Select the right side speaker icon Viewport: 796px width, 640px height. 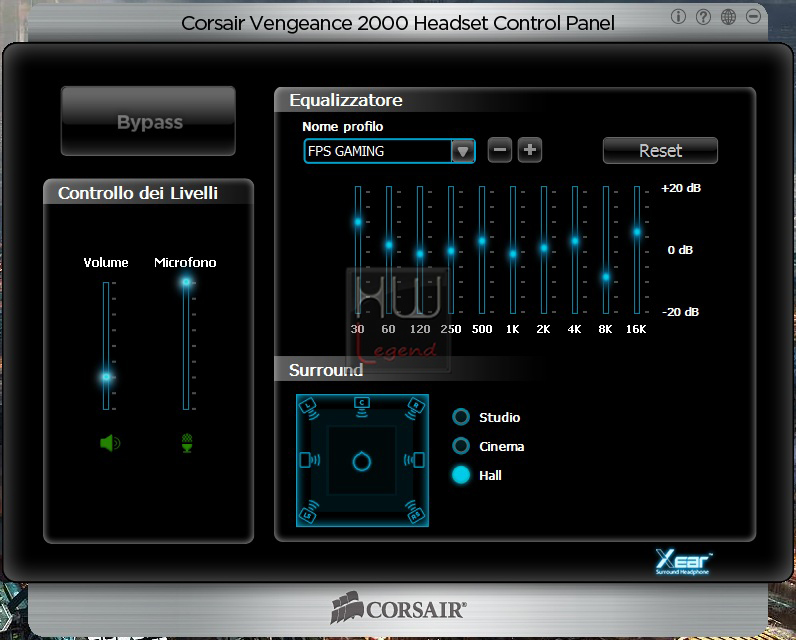[x=414, y=460]
